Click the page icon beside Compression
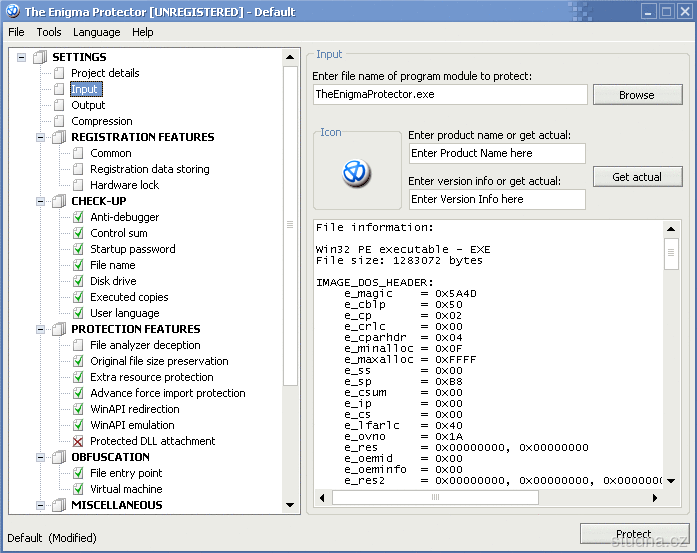Screen dimensions: 697x553 point(59,121)
